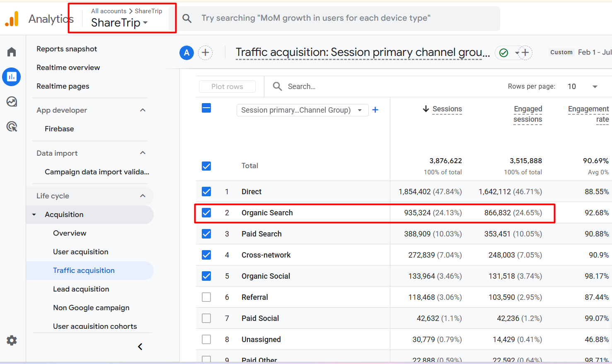The height and width of the screenshot is (364, 612).
Task: Open the Firebase report
Action: tap(59, 129)
